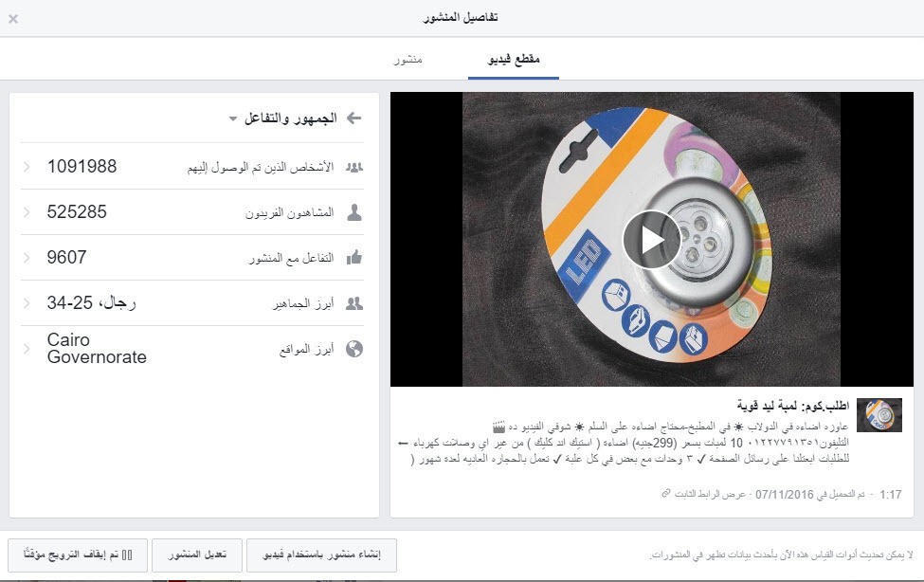Screen dimensions: 924x582
Task: Play the LED lamp video
Action: click(651, 240)
